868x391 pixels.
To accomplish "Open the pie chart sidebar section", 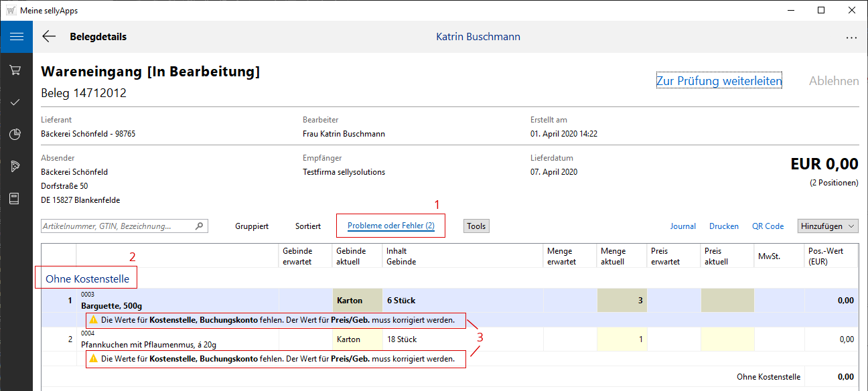I will [16, 135].
